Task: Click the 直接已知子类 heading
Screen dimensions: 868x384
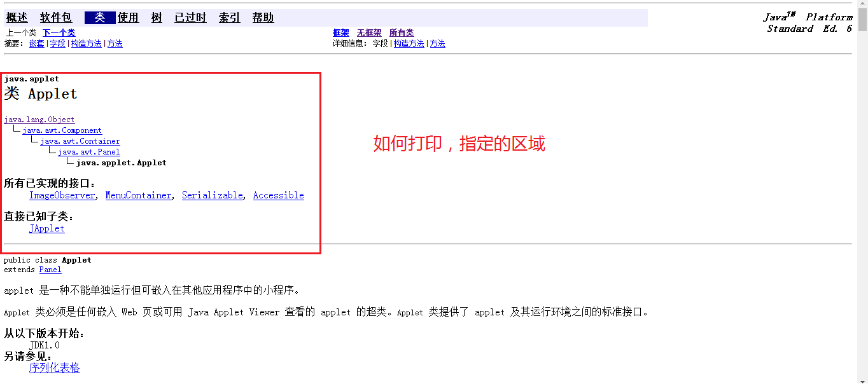Action: 39,217
